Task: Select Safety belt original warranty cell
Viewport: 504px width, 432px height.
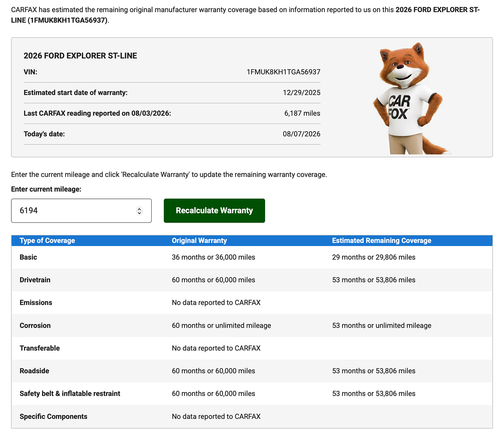Action: pyautogui.click(x=213, y=393)
